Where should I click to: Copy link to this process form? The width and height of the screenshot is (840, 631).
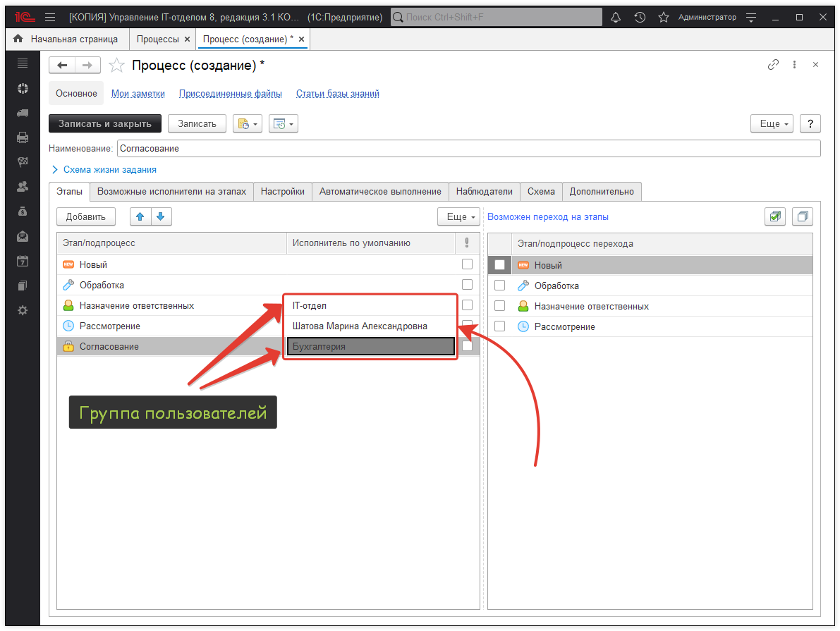[773, 65]
